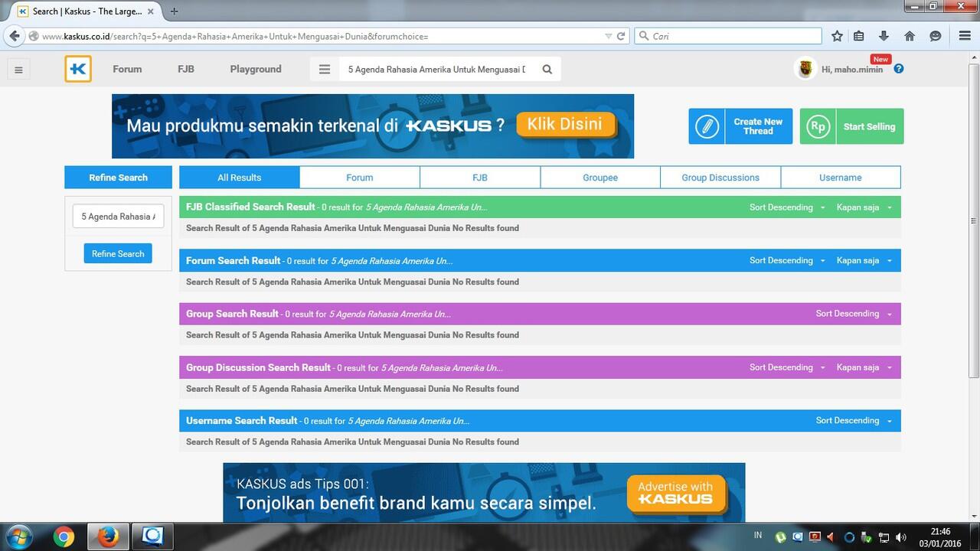The height and width of the screenshot is (551, 980).
Task: Switch to the Forum results tab
Action: click(x=360, y=178)
